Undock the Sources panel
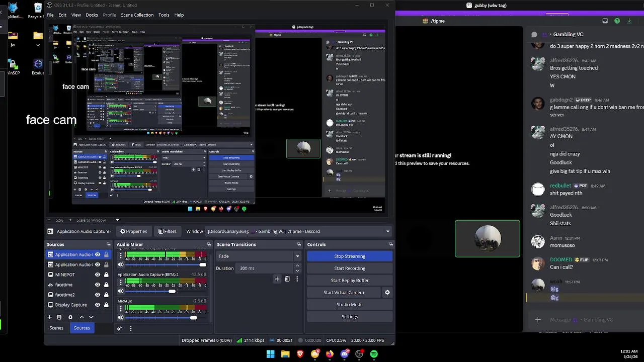Screen dimensions: 644x362 click(x=108, y=244)
